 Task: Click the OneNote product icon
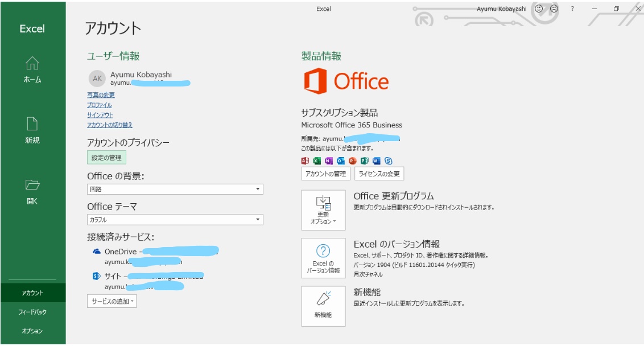pos(329,160)
